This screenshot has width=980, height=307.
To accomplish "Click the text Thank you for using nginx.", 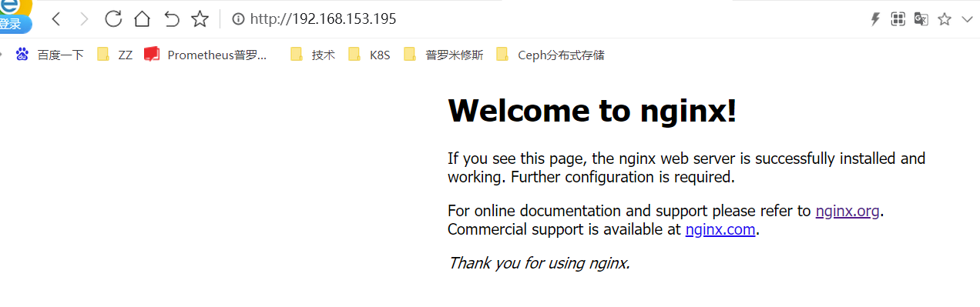I will pos(539,263).
